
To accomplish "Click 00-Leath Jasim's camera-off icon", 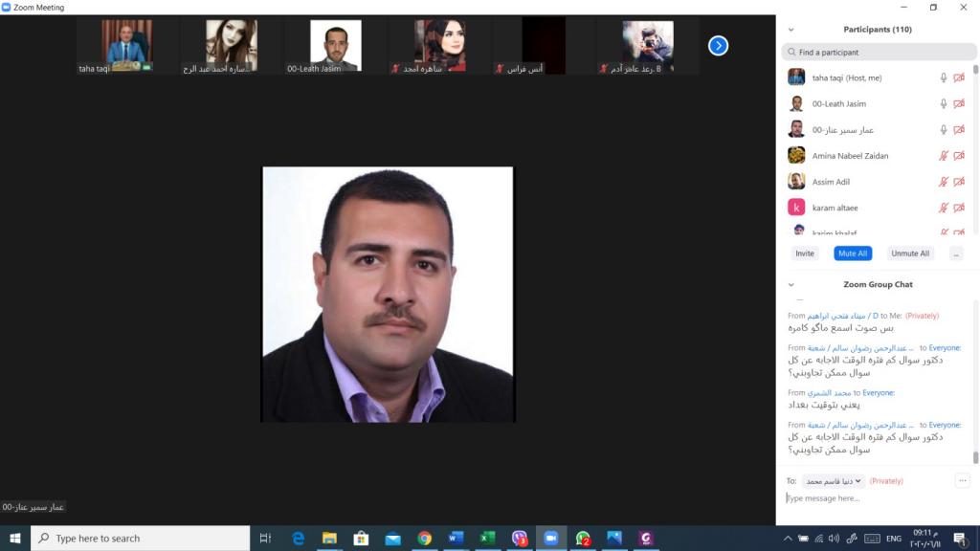I will click(x=959, y=104).
